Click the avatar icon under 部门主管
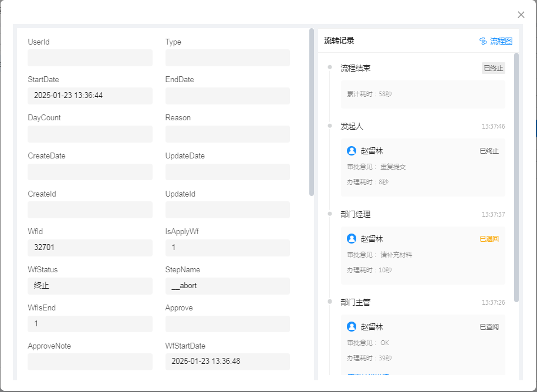Viewport: 537px width, 392px height. pos(352,327)
